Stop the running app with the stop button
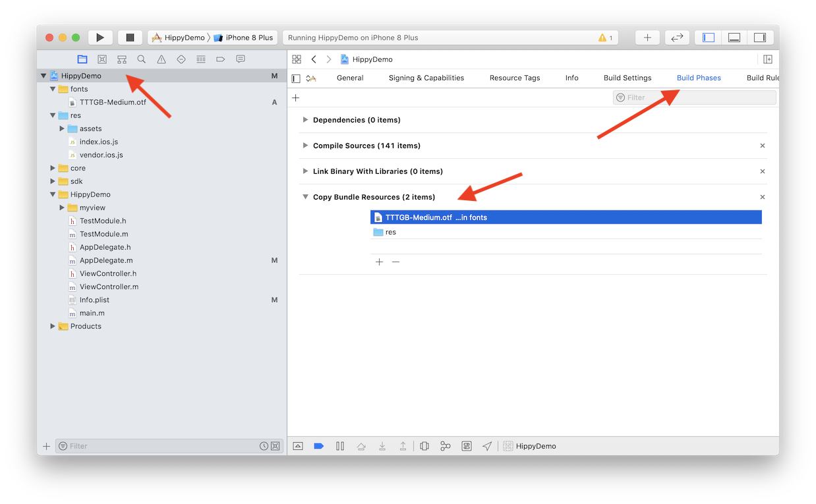 click(x=130, y=38)
